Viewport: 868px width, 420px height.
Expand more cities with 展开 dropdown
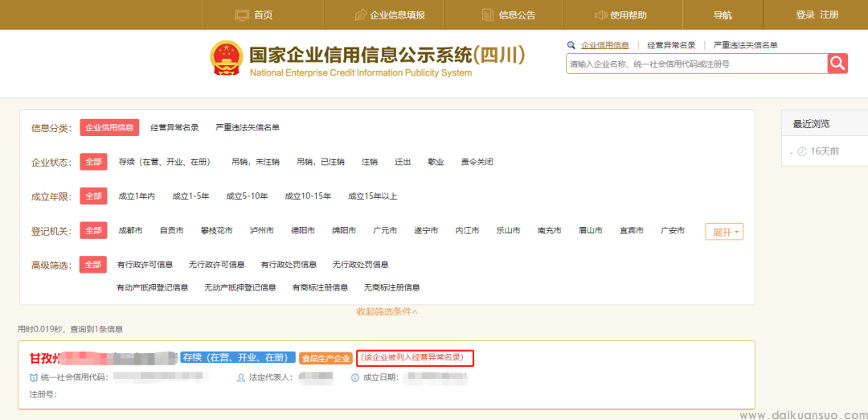724,232
